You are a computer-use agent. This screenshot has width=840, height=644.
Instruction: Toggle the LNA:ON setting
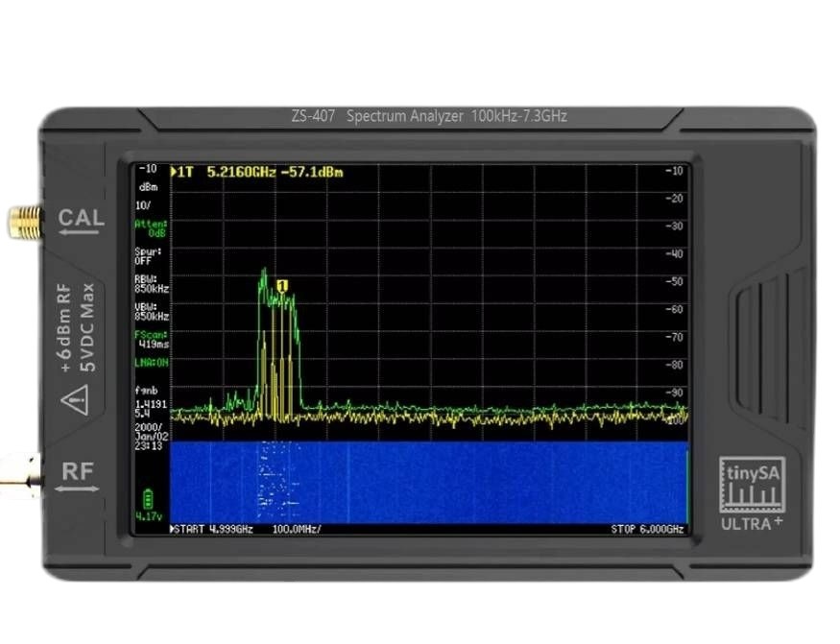(151, 363)
